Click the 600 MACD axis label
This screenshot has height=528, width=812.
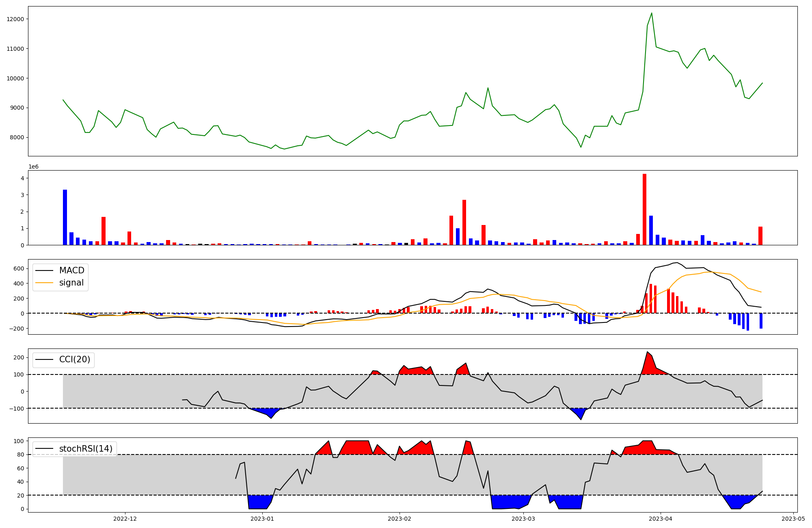[19, 268]
